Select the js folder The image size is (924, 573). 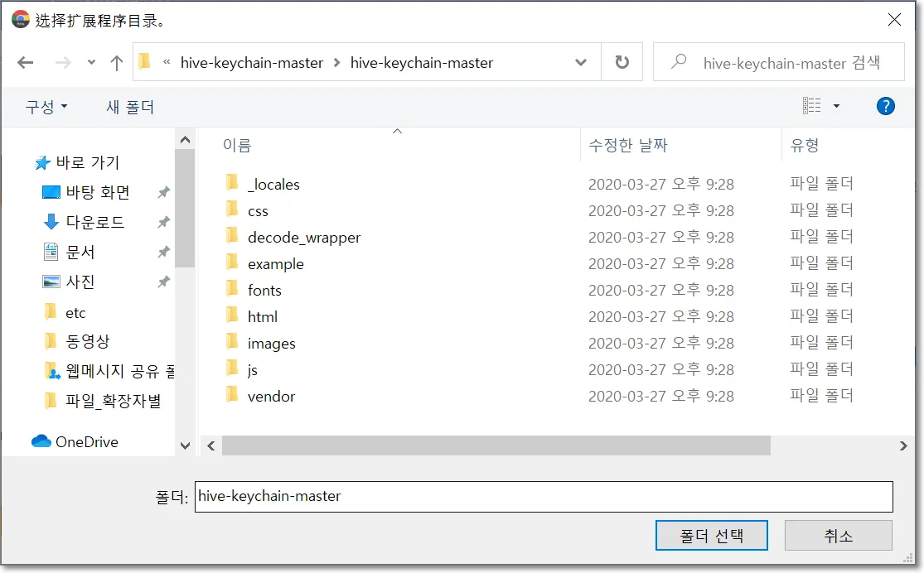coord(252,370)
